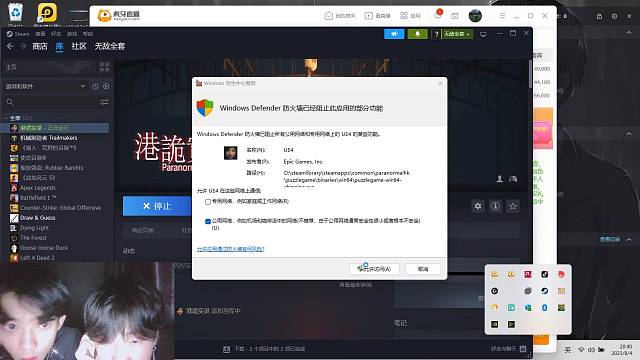This screenshot has width=640, height=360.
Task: Open game settings gear icon
Action: click(x=478, y=206)
